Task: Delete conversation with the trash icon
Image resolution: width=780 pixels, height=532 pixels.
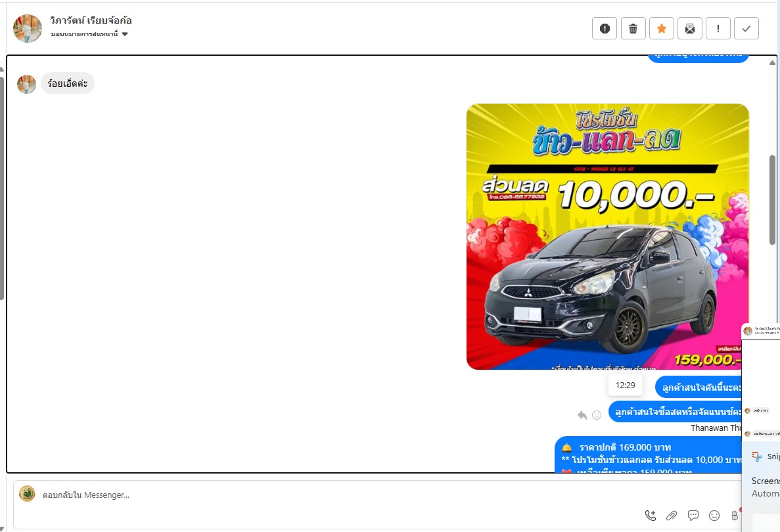Action: coord(633,28)
